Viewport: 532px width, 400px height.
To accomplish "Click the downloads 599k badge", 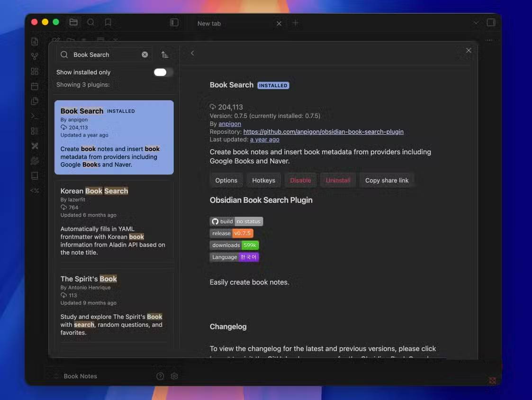I will point(234,245).
